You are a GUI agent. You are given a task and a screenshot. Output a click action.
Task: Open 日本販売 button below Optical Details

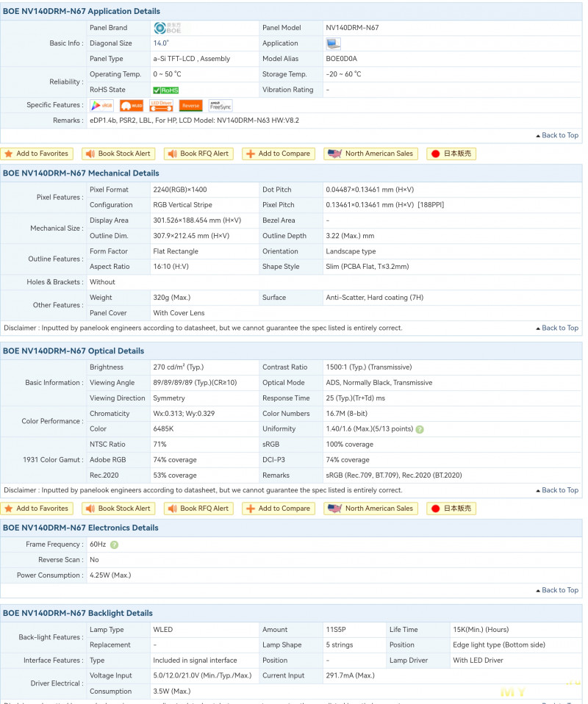[452, 509]
